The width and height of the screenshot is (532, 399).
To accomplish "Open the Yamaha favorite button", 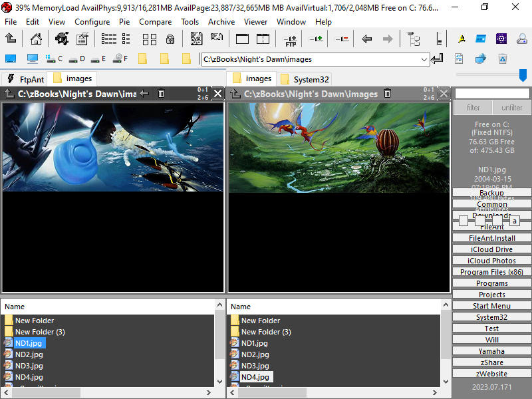I will click(x=491, y=351).
